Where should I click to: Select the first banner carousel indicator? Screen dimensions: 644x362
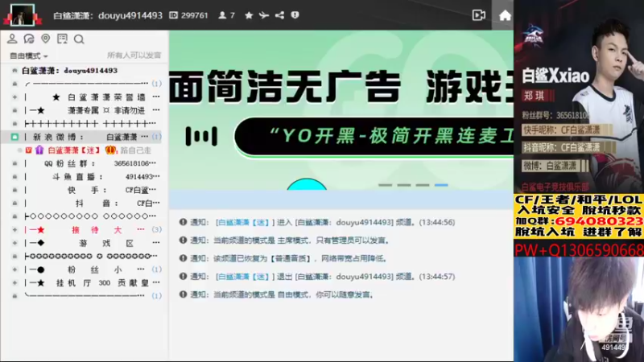[386, 185]
